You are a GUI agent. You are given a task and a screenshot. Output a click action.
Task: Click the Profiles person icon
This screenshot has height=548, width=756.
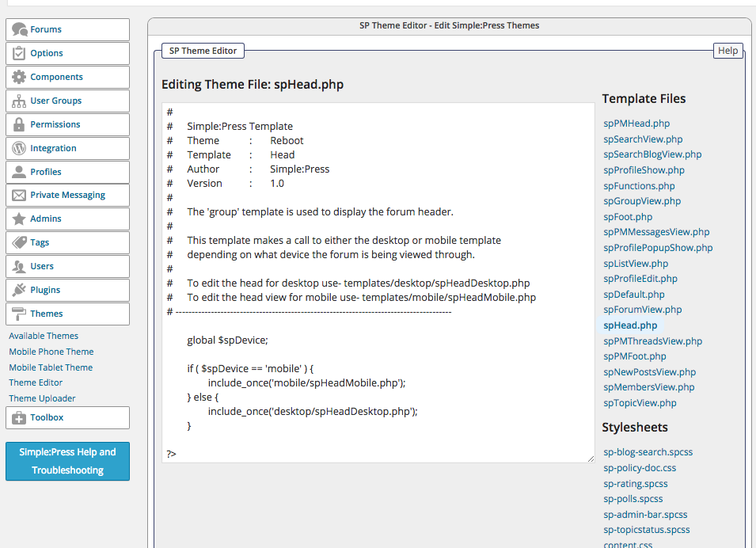coord(19,172)
